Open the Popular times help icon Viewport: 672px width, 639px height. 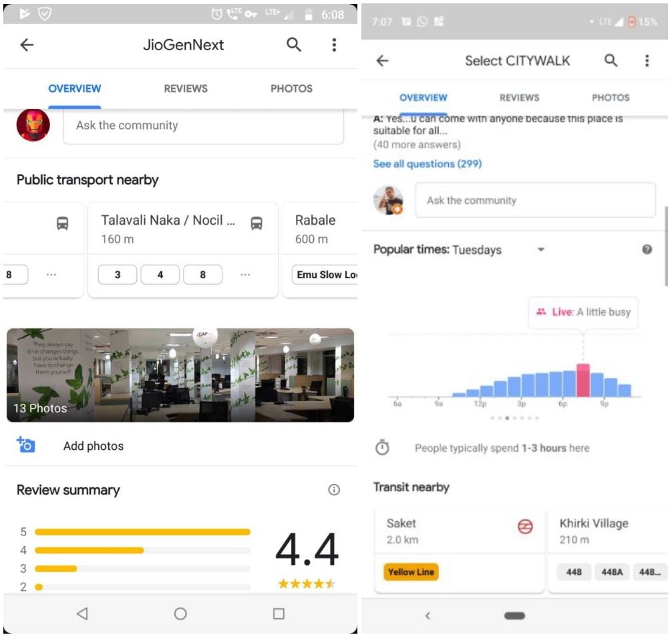(x=647, y=249)
